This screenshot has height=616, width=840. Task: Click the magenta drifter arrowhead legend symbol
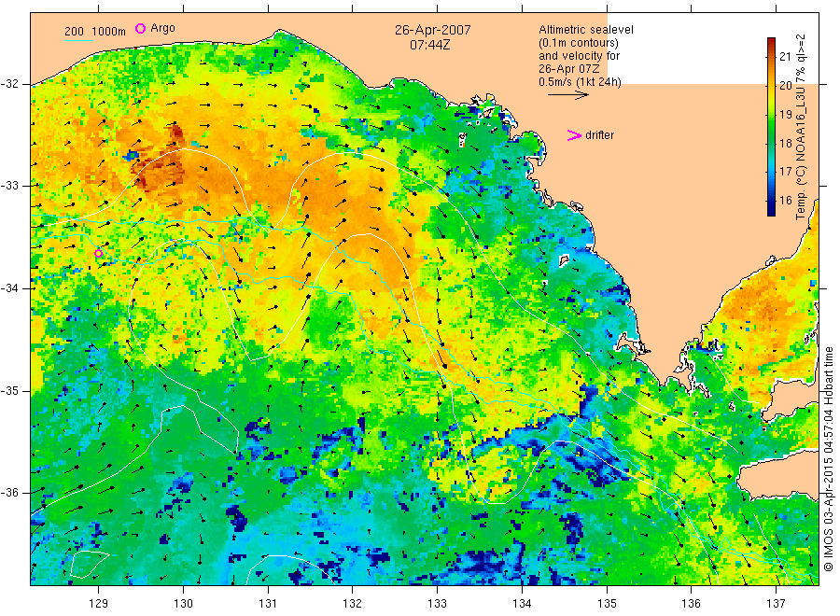pos(574,135)
